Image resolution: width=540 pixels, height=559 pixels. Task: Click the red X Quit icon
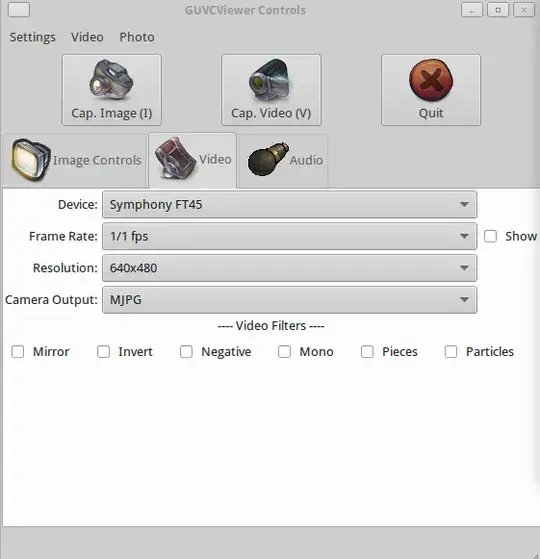[431, 80]
